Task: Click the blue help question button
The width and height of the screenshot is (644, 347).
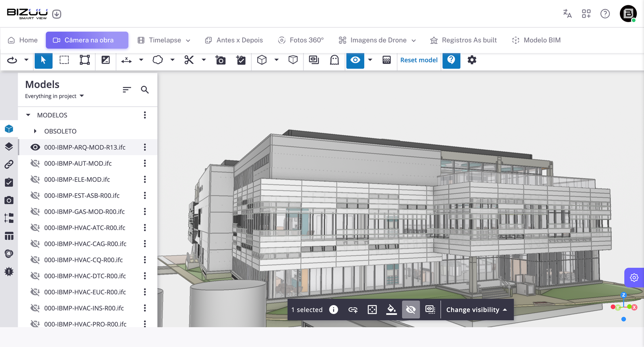Action: [452, 60]
